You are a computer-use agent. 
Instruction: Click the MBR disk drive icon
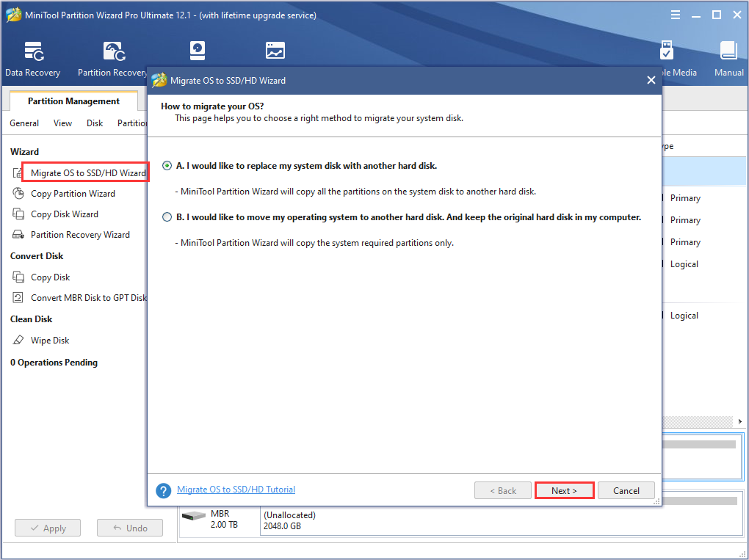[193, 516]
